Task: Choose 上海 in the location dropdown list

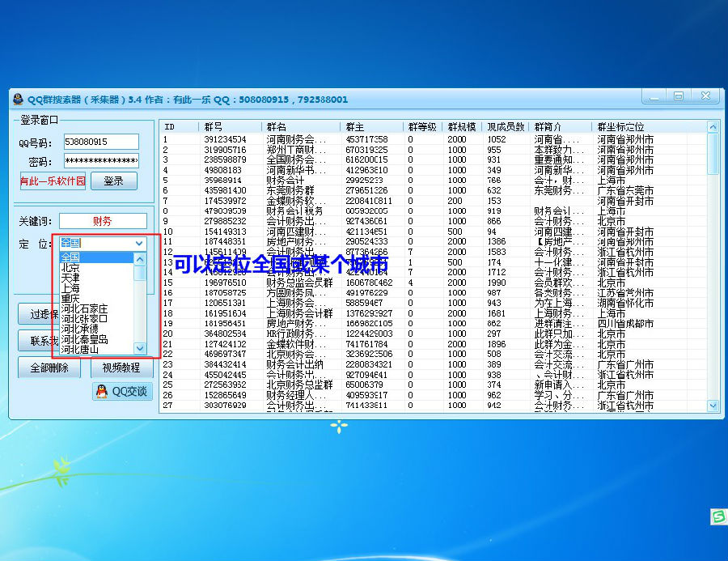Action: (x=71, y=288)
